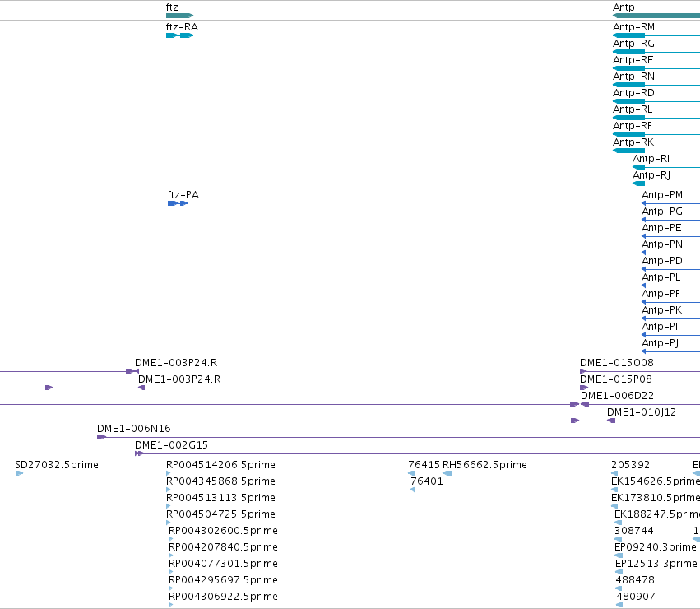Click the blue ftz-PA CDS arrow glyph
This screenshot has height=609, width=700.
tap(178, 203)
